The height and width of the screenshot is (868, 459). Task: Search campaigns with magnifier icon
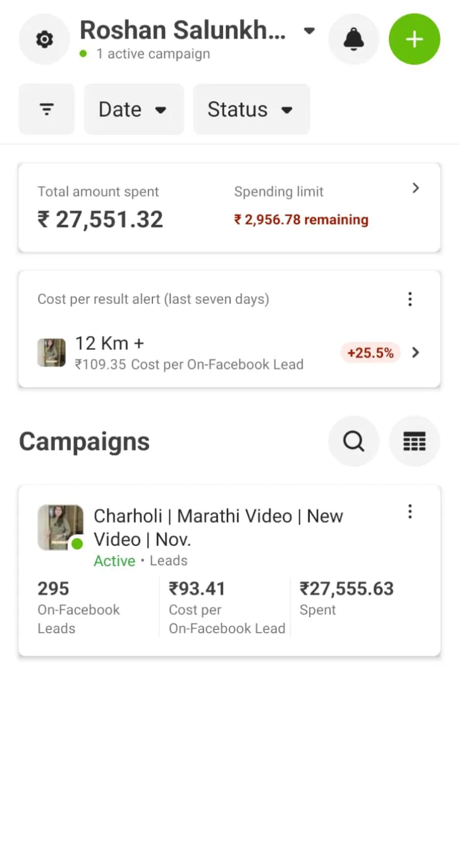[353, 441]
